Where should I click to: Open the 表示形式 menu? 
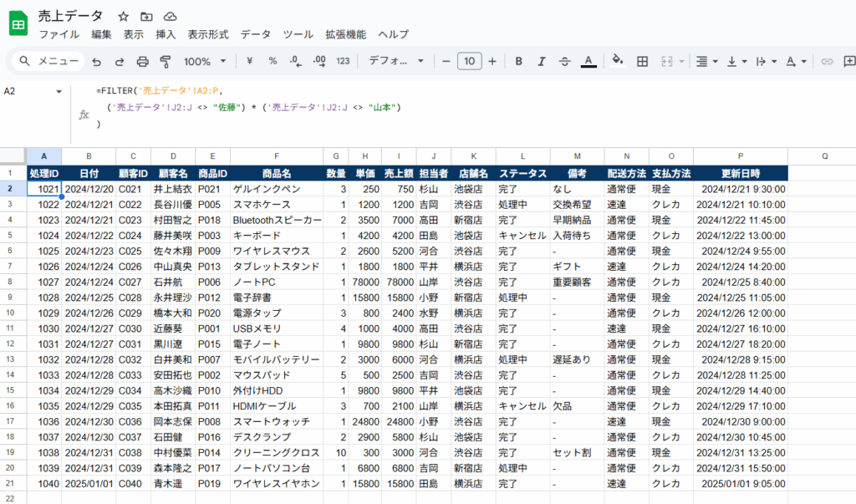(x=208, y=34)
